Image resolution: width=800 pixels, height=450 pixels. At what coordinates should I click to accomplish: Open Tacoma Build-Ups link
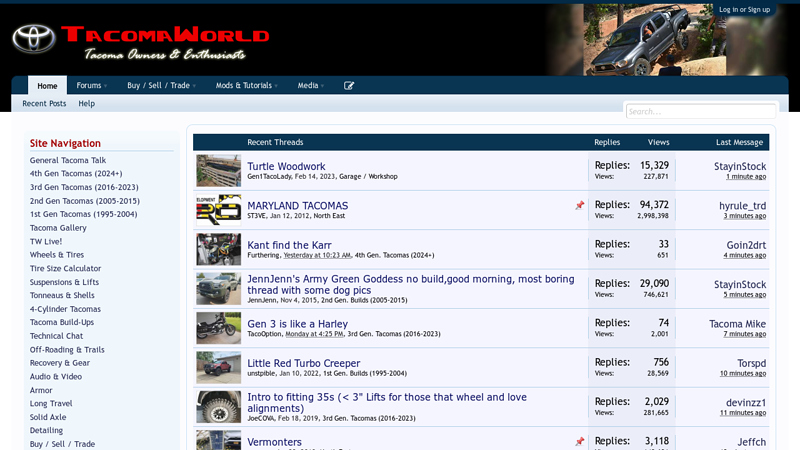[62, 322]
